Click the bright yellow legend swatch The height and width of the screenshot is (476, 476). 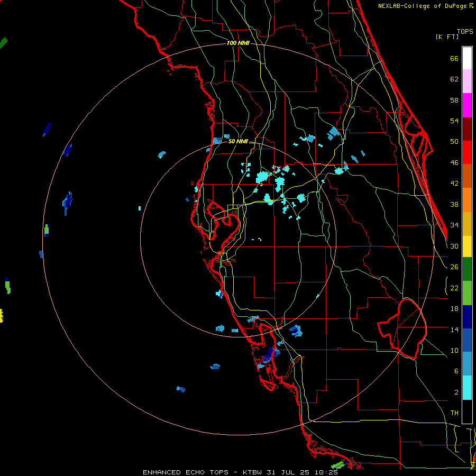(x=467, y=246)
